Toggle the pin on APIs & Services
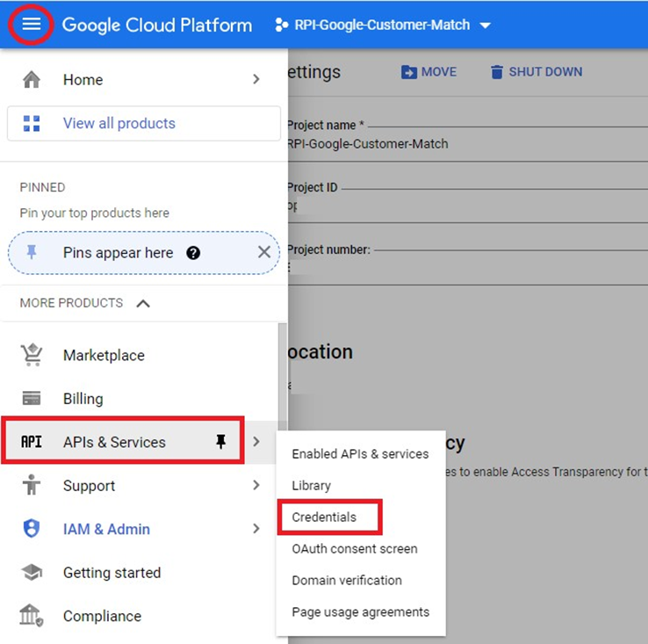The height and width of the screenshot is (644, 648). (221, 442)
